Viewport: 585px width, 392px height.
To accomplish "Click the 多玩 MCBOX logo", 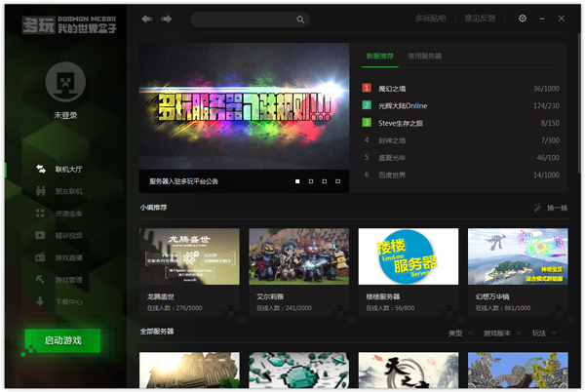I will [x=69, y=24].
